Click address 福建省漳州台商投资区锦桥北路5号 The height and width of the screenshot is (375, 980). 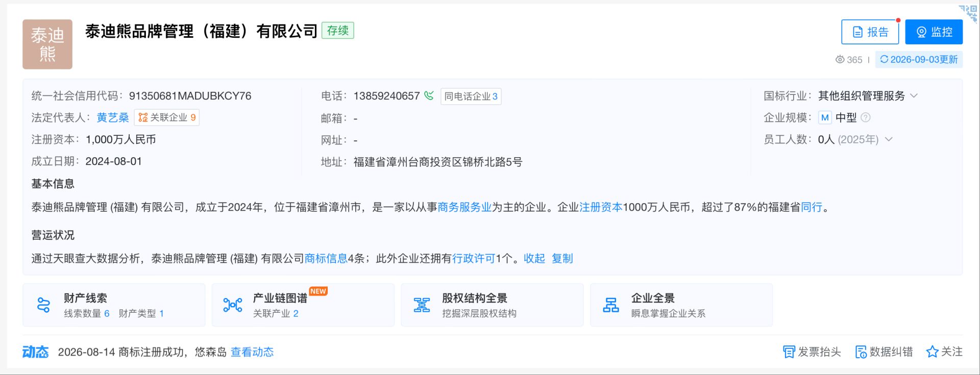pos(438,162)
